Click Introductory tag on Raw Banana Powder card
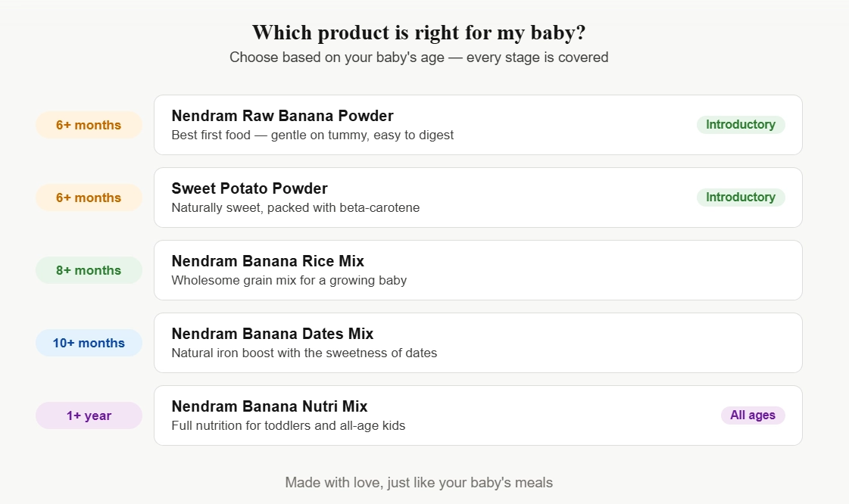Screen dimensions: 849x504 (x=740, y=125)
